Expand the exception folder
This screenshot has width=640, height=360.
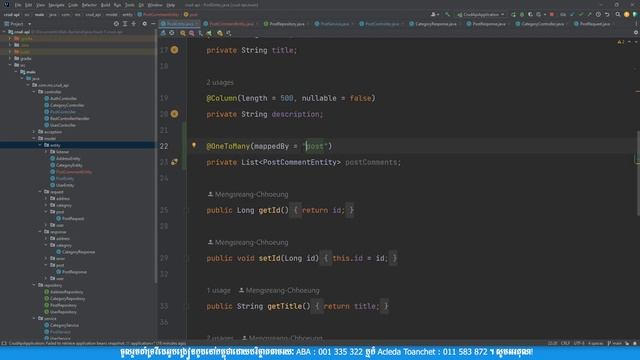click(34, 132)
